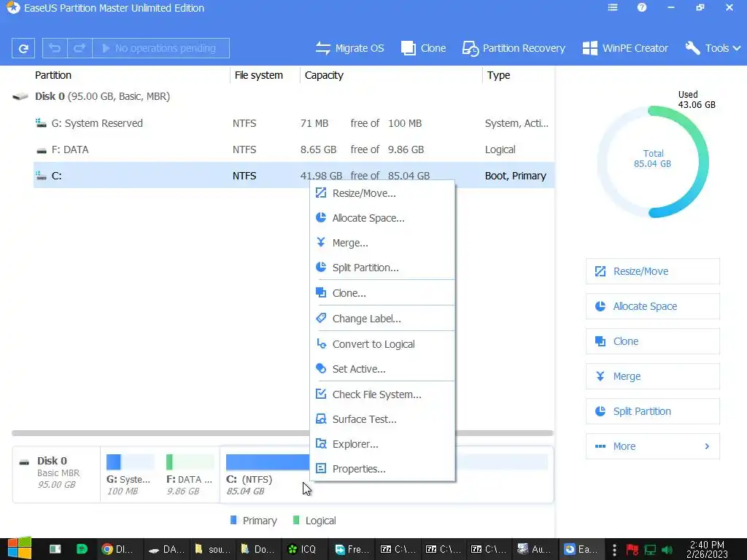The image size is (747, 560).
Task: Choose Explorer... from context menu
Action: click(382, 444)
